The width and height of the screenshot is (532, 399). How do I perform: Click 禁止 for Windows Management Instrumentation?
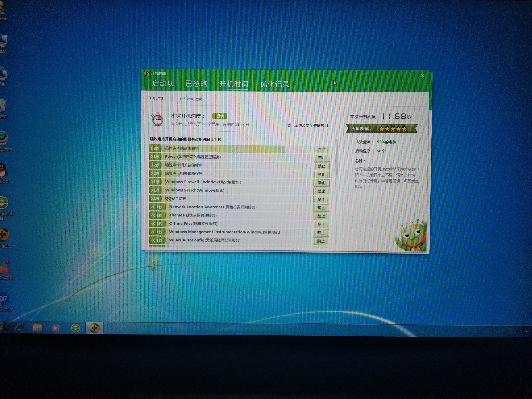[321, 233]
